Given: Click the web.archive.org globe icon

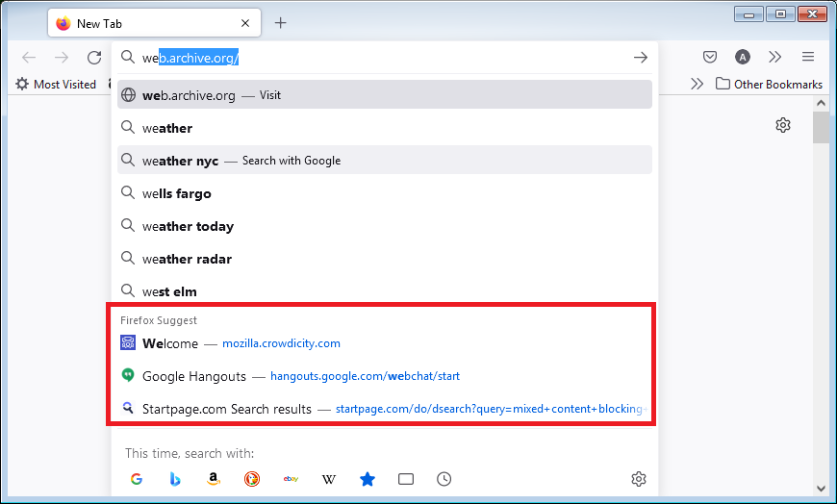Looking at the screenshot, I should pyautogui.click(x=128, y=94).
